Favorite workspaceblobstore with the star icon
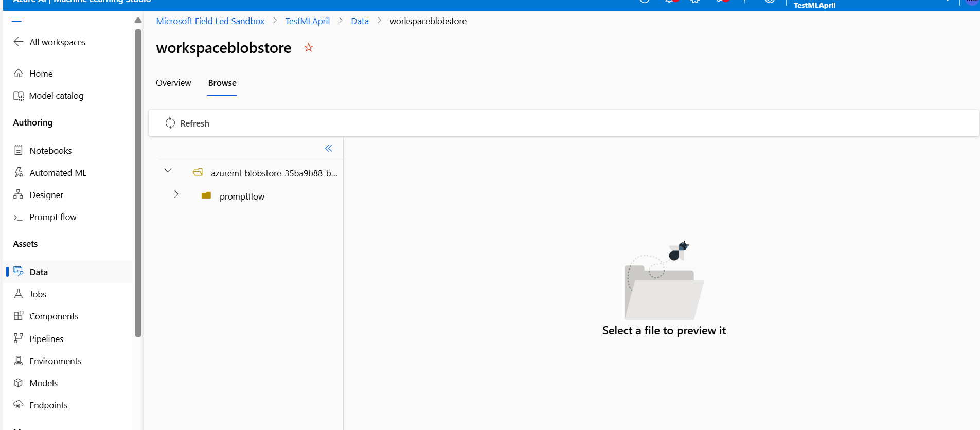The height and width of the screenshot is (430, 980). (x=309, y=47)
